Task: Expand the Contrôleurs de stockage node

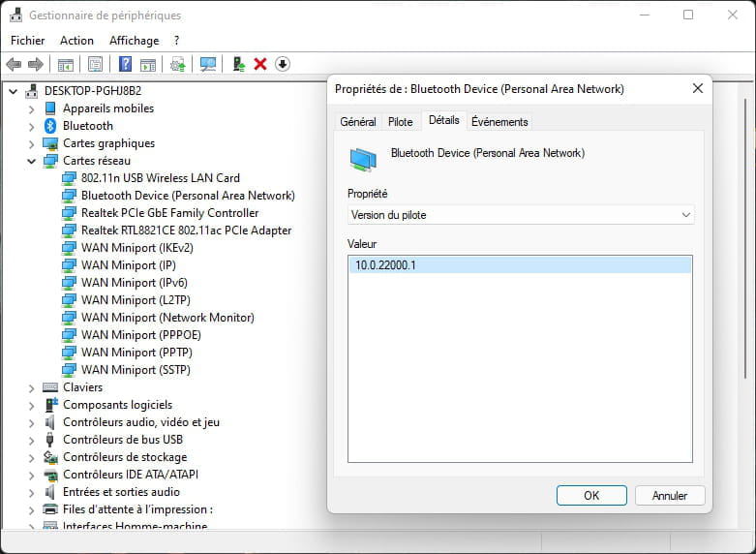Action: (x=32, y=457)
